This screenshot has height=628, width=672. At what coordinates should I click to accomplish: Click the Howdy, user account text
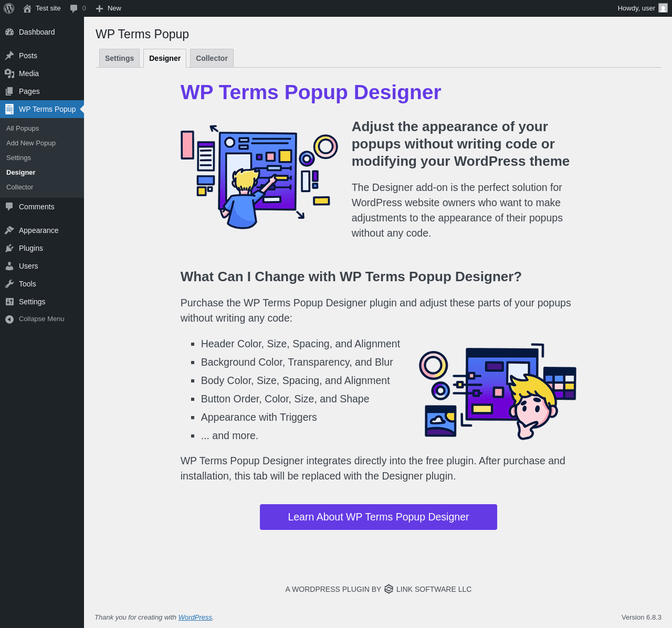(636, 8)
